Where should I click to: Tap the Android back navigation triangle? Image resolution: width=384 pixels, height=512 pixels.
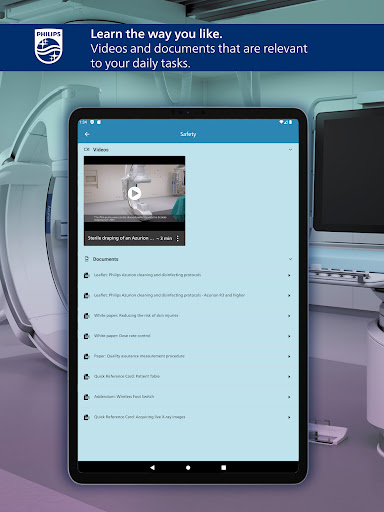click(x=152, y=467)
